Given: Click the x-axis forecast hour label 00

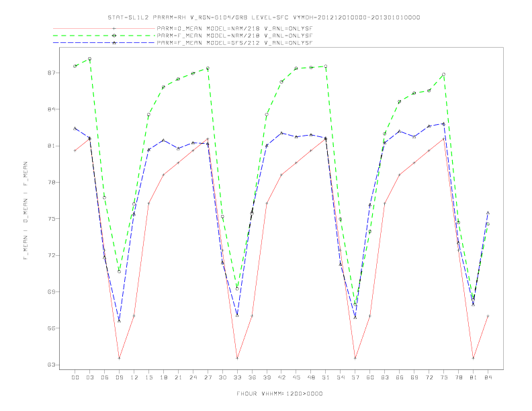Looking at the screenshot, I should (75, 377).
